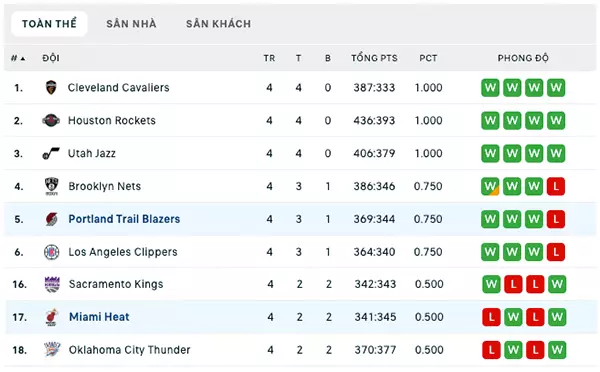The height and width of the screenshot is (372, 600).
Task: Click Brooklyn Nets red L form badge
Action: 556,186
